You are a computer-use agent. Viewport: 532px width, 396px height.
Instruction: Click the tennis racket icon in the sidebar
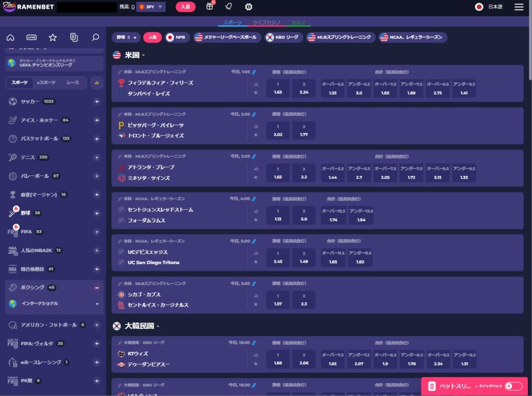[x=12, y=157]
